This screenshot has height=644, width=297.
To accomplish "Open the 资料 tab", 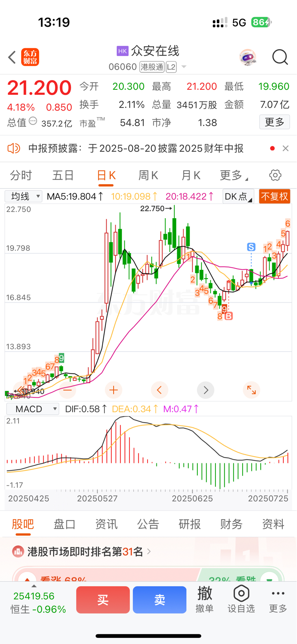I will pos(273,524).
